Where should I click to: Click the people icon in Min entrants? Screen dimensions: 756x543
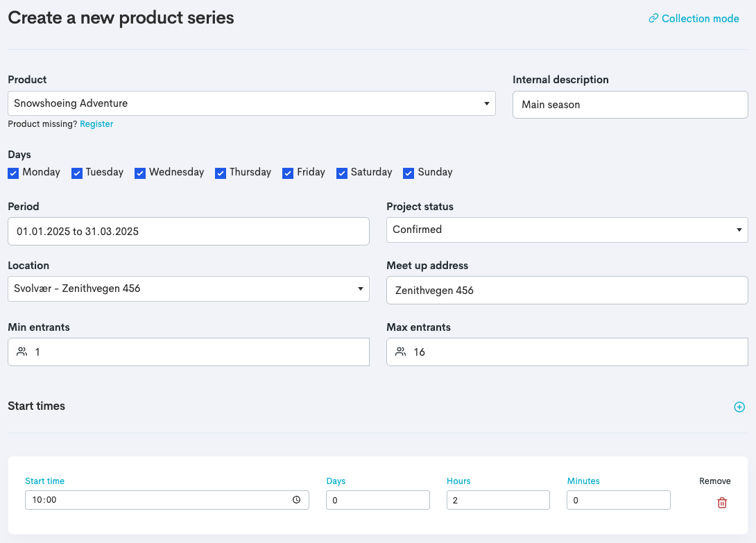pyautogui.click(x=22, y=352)
